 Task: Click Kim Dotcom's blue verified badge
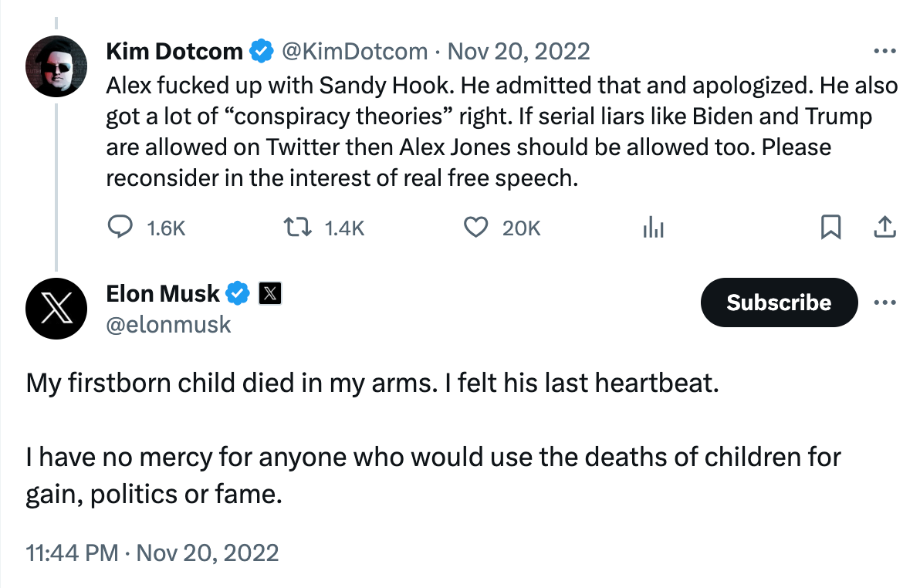262,52
